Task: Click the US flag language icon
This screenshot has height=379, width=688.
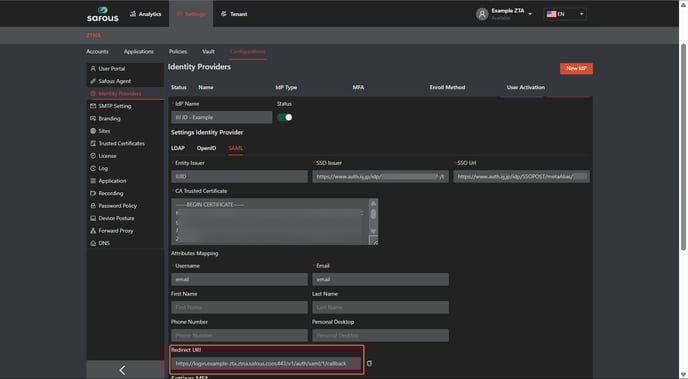Action: click(x=551, y=14)
